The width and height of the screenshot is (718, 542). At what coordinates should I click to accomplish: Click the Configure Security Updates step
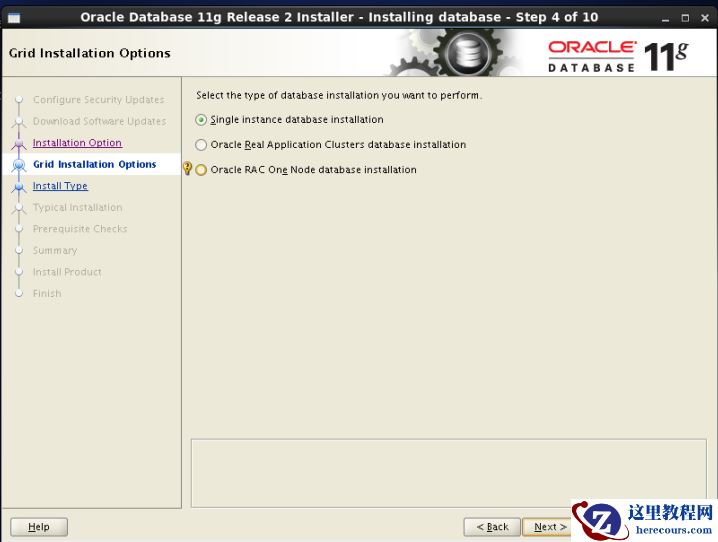point(98,100)
